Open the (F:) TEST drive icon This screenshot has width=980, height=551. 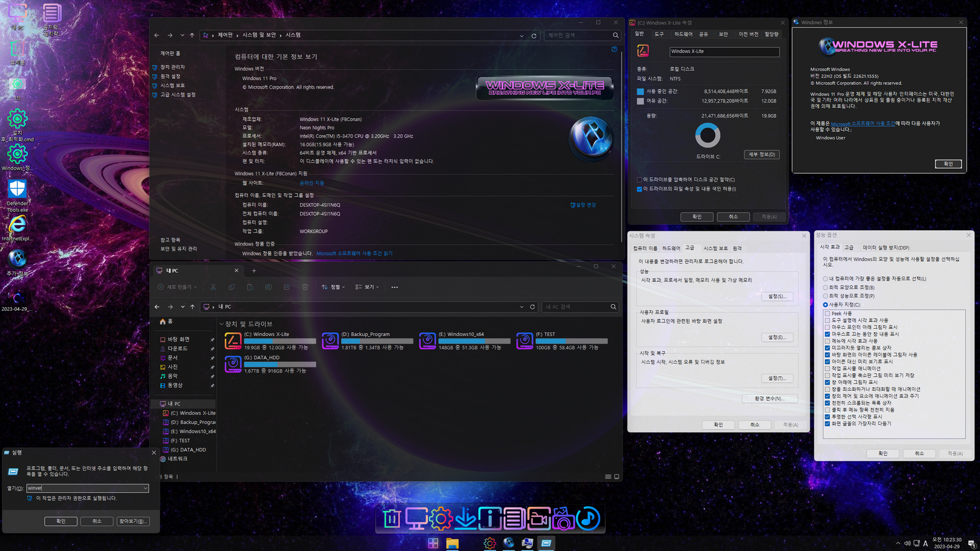[x=525, y=340]
